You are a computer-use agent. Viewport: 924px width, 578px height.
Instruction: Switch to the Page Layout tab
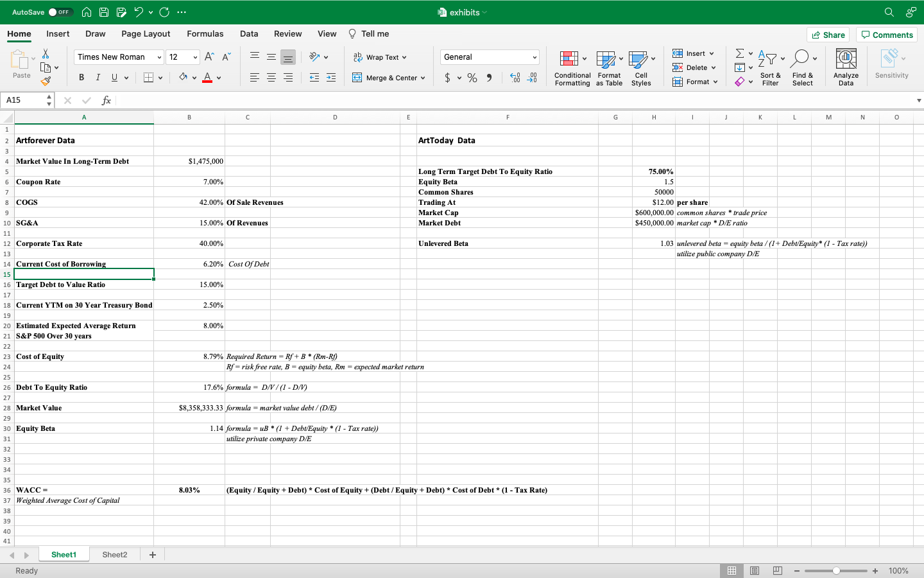tap(146, 34)
